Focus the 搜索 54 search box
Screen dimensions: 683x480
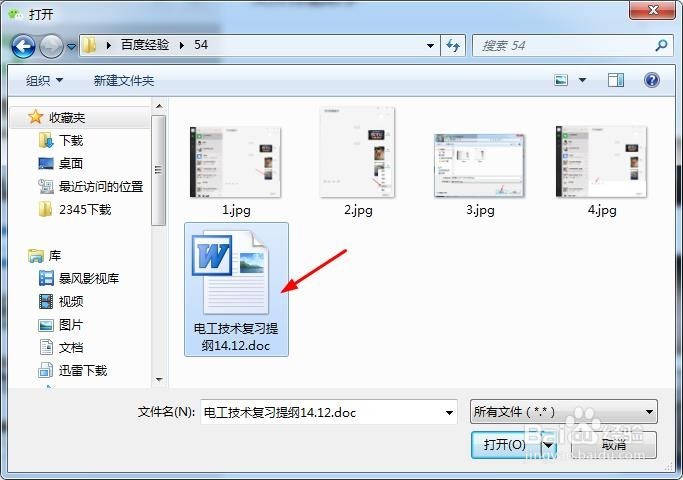point(562,46)
